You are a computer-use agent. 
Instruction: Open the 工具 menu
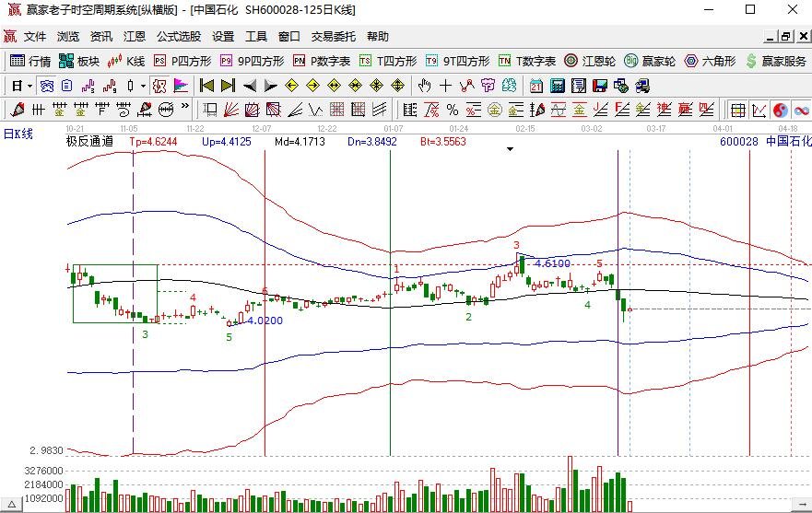[x=256, y=37]
